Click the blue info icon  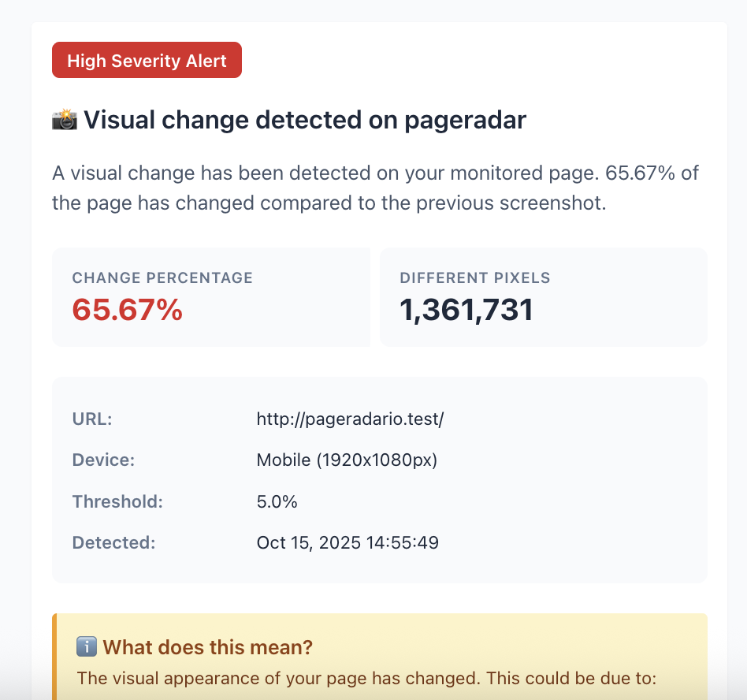point(86,647)
